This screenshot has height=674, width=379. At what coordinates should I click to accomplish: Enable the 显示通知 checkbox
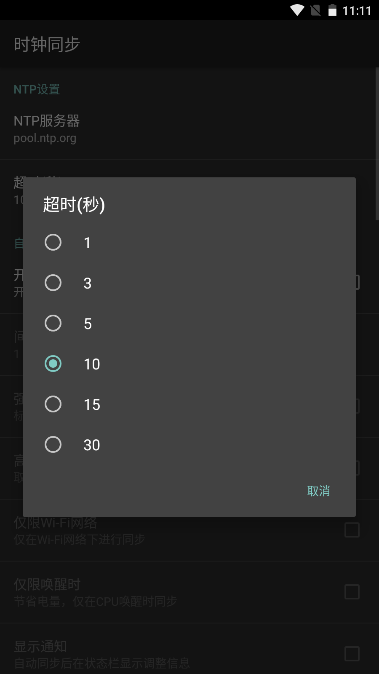coord(352,654)
